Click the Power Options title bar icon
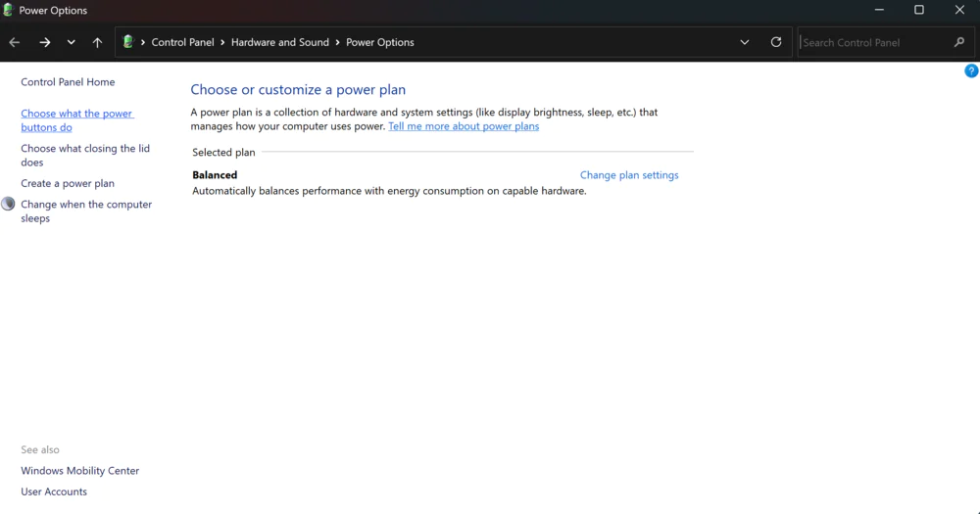The height and width of the screenshot is (514, 980). click(8, 10)
